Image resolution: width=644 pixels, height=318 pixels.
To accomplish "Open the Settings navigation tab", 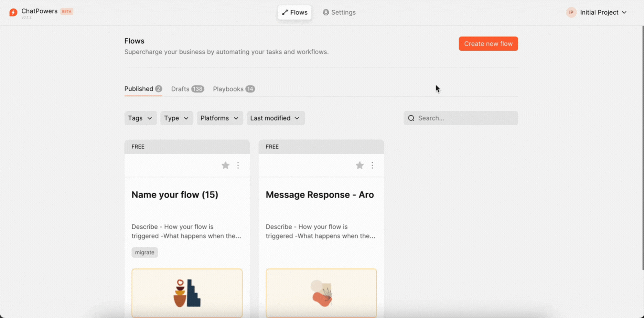I will pyautogui.click(x=339, y=12).
